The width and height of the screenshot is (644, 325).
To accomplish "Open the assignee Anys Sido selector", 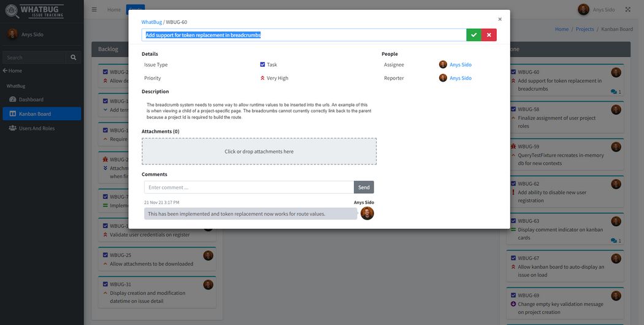I will coord(460,64).
